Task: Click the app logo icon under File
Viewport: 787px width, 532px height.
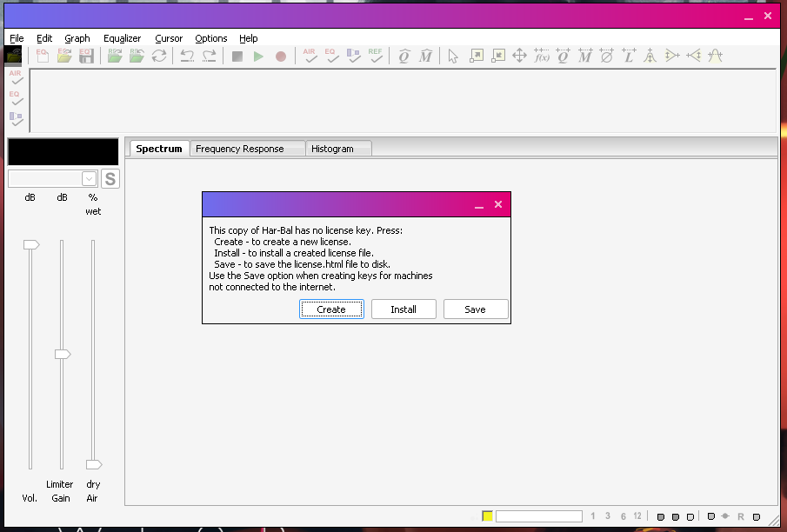Action: (x=14, y=56)
